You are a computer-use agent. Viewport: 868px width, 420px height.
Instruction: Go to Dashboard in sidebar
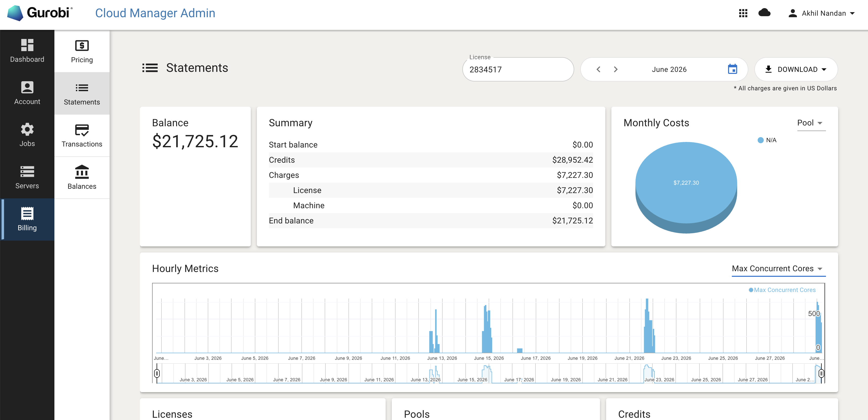(x=27, y=51)
